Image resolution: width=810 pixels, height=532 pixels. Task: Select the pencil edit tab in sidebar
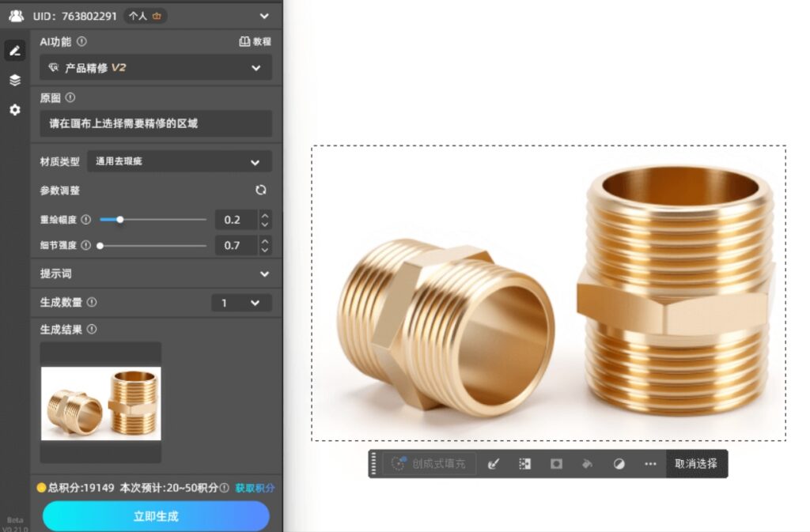pos(14,51)
